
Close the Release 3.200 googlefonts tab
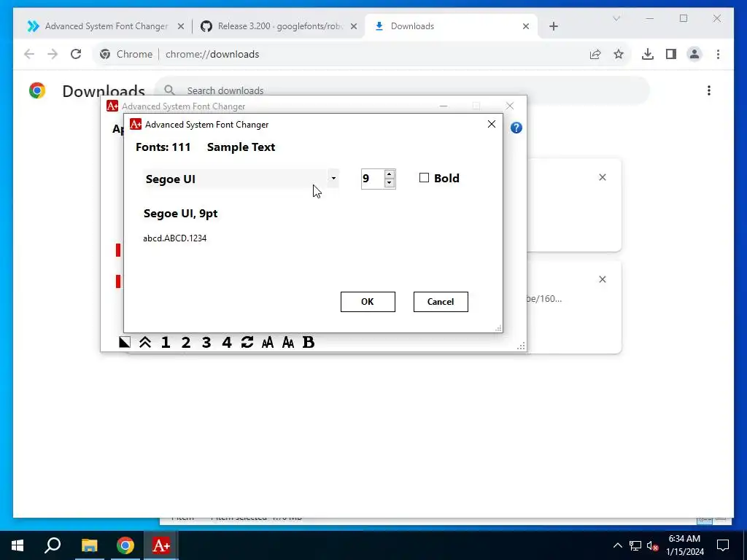(x=354, y=26)
